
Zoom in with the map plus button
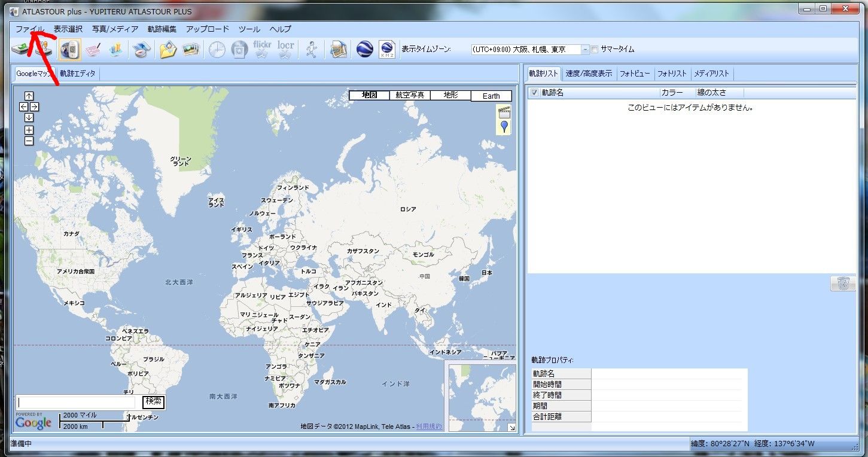pyautogui.click(x=29, y=130)
